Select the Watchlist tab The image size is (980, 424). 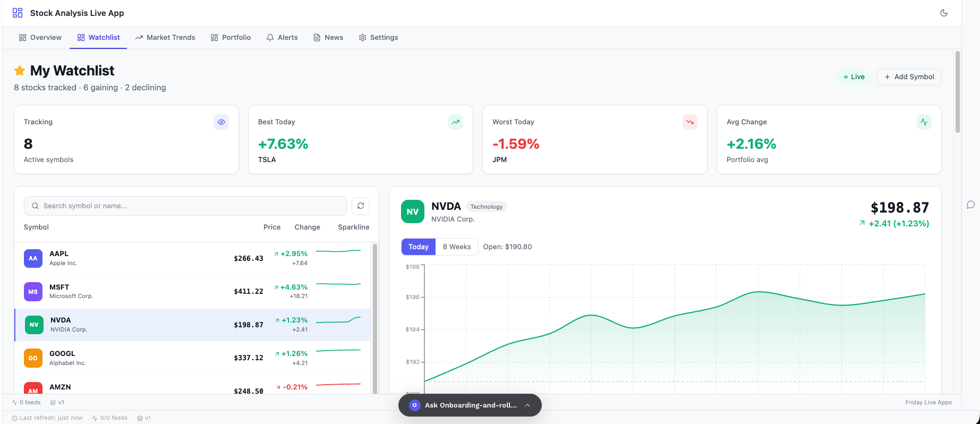98,37
